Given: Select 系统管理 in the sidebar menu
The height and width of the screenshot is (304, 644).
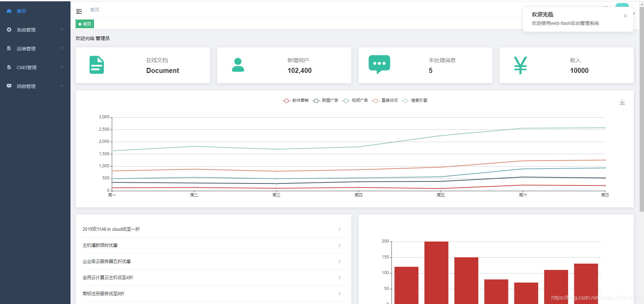Looking at the screenshot, I should (x=35, y=30).
